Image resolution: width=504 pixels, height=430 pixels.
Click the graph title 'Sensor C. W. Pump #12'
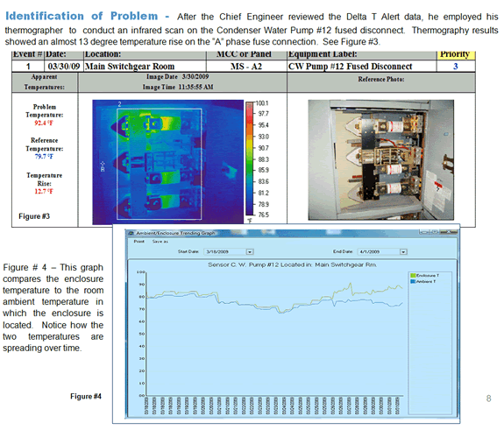tap(292, 264)
